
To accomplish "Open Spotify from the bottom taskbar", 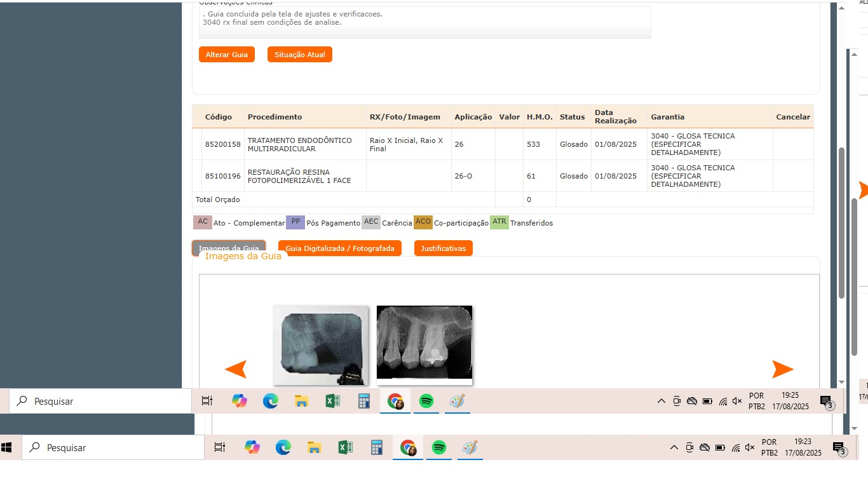I will coord(438,447).
